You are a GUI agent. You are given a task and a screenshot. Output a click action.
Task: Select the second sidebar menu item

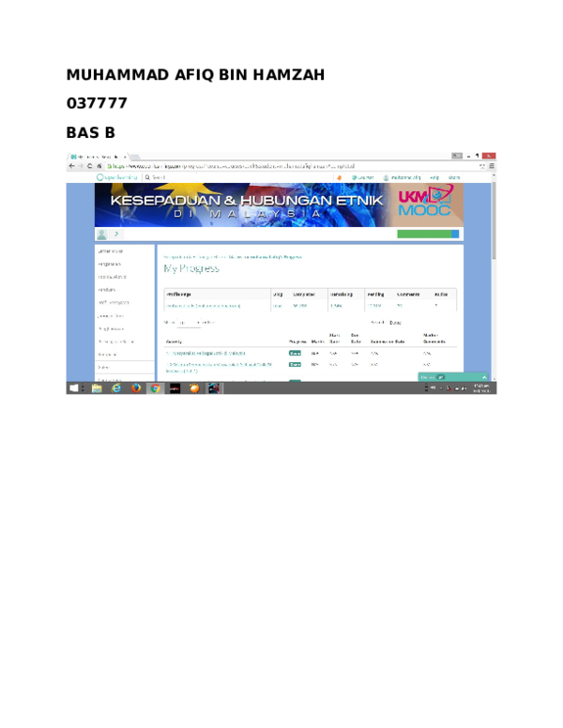(111, 265)
